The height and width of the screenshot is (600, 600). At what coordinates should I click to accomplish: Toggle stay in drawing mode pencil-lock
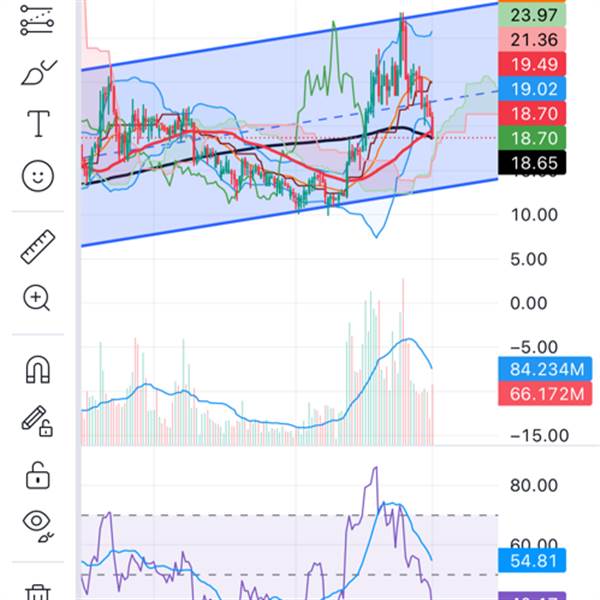[37, 421]
